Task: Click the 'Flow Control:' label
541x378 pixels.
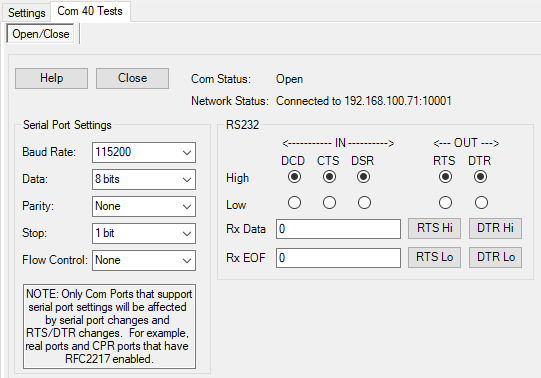Action: tap(55, 260)
